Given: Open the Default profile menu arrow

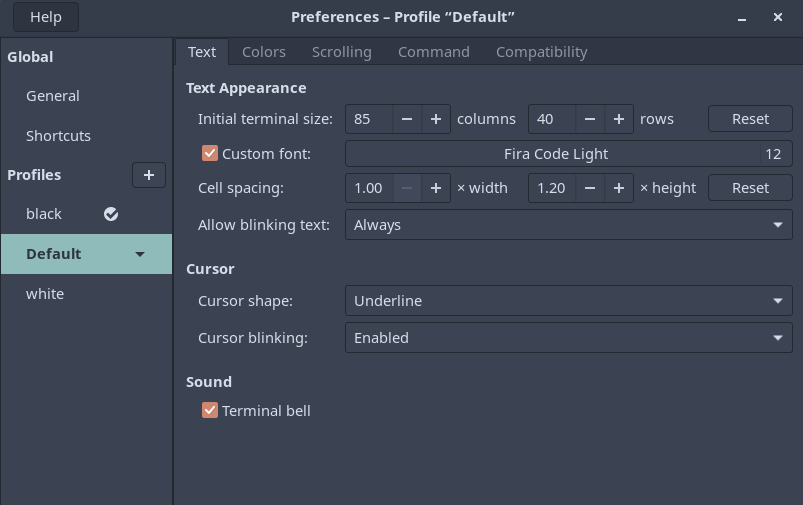Looking at the screenshot, I should pyautogui.click(x=140, y=254).
